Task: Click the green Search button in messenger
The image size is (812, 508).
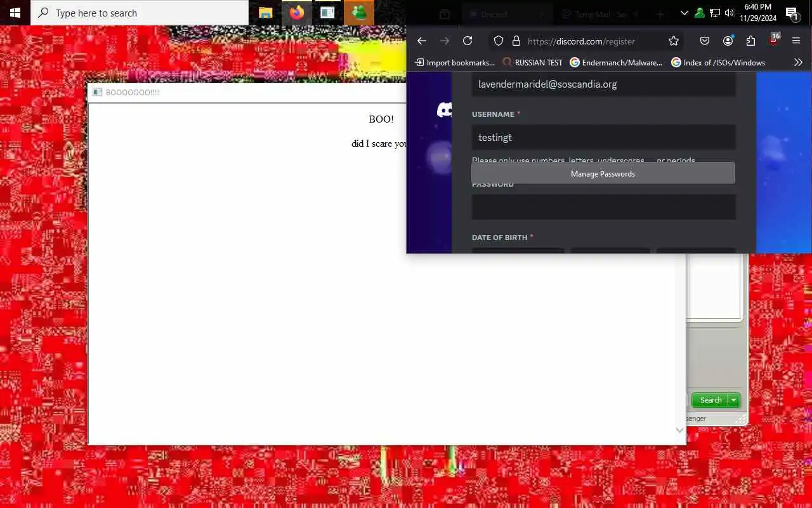Action: 710,400
